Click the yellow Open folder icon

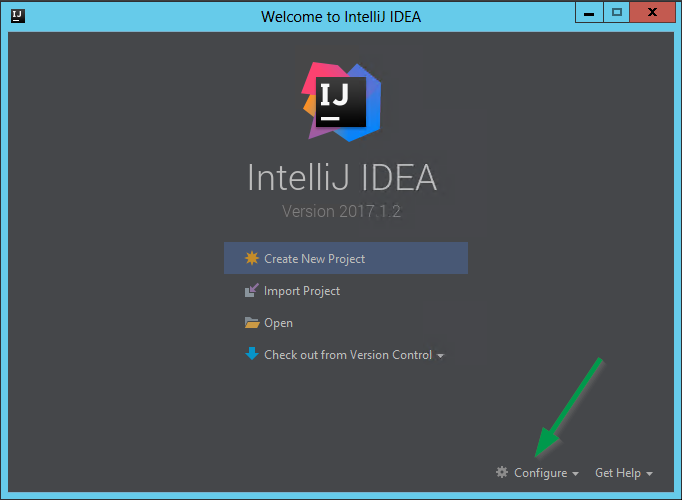(252, 323)
